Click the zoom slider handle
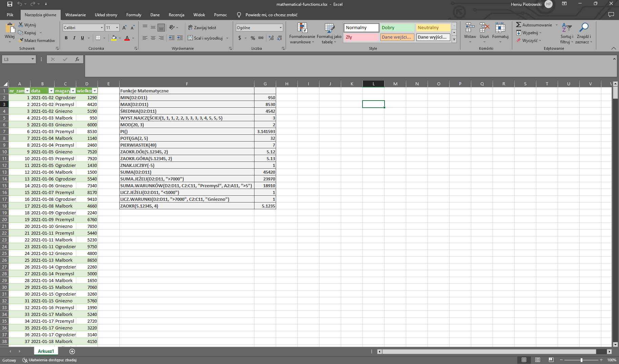 (x=581, y=360)
